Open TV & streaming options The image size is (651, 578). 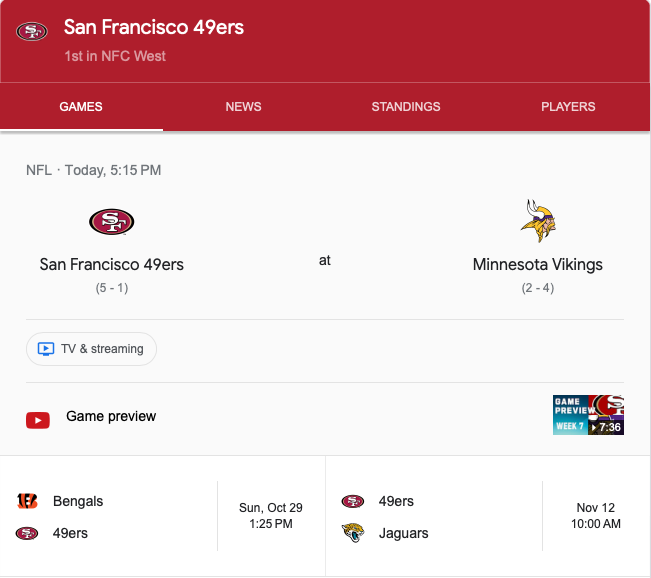point(92,349)
